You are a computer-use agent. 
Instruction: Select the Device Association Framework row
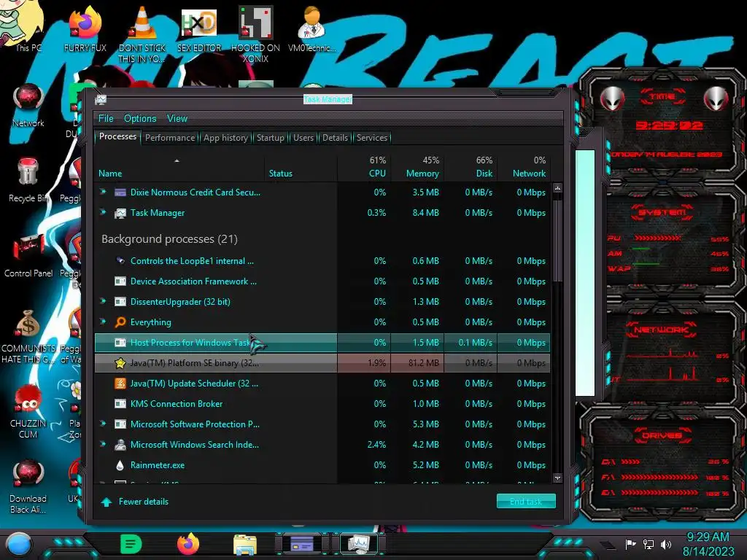tap(322, 281)
